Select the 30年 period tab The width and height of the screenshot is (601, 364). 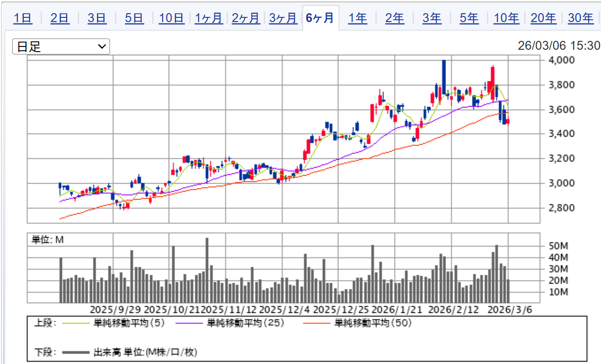(x=581, y=18)
